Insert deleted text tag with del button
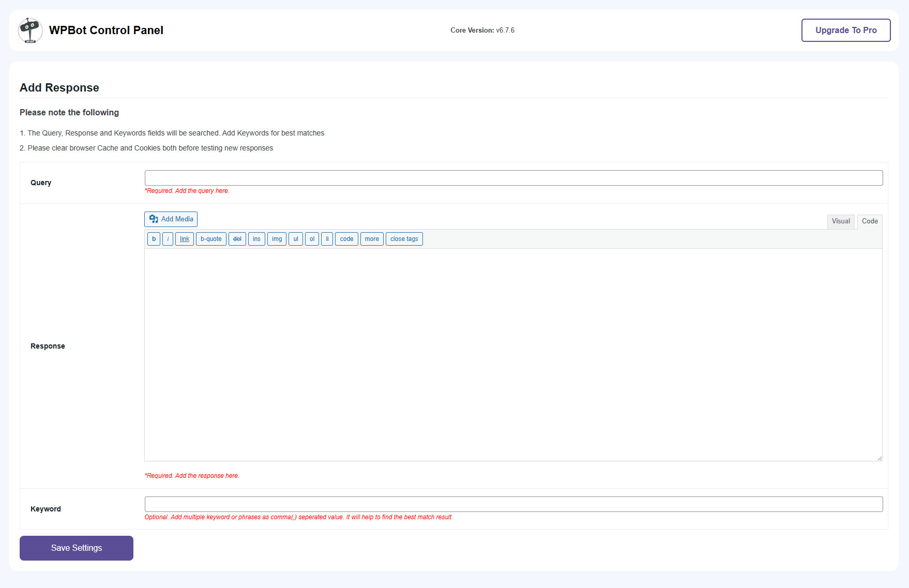 click(237, 239)
